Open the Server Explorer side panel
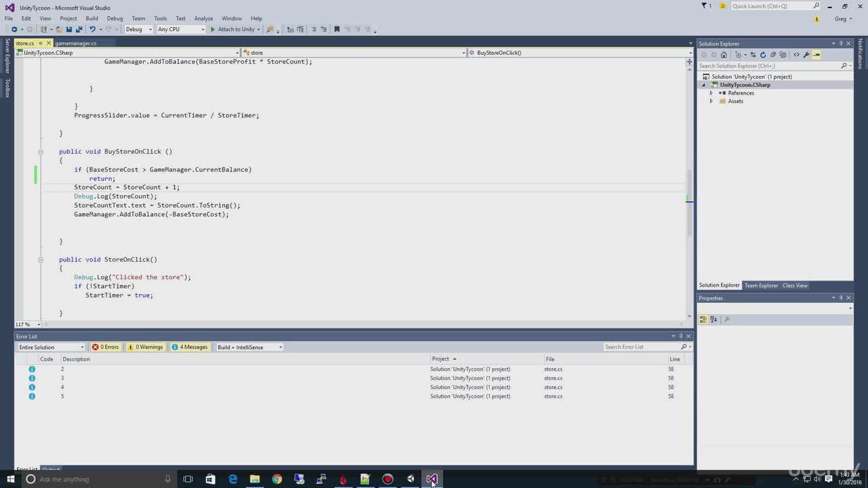The height and width of the screenshot is (488, 868). (x=7, y=56)
